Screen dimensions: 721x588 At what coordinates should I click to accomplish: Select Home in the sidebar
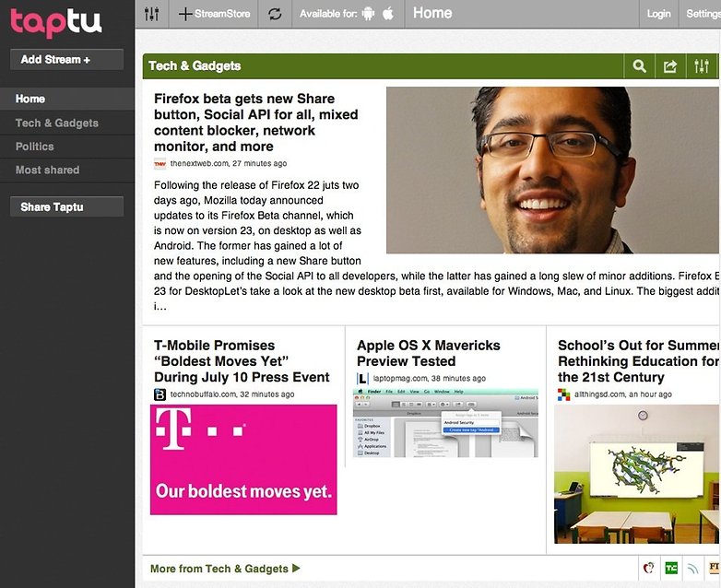pos(67,99)
